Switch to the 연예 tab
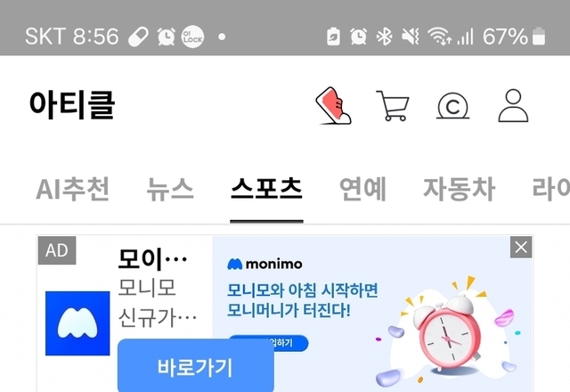The image size is (570, 392). coord(362,189)
